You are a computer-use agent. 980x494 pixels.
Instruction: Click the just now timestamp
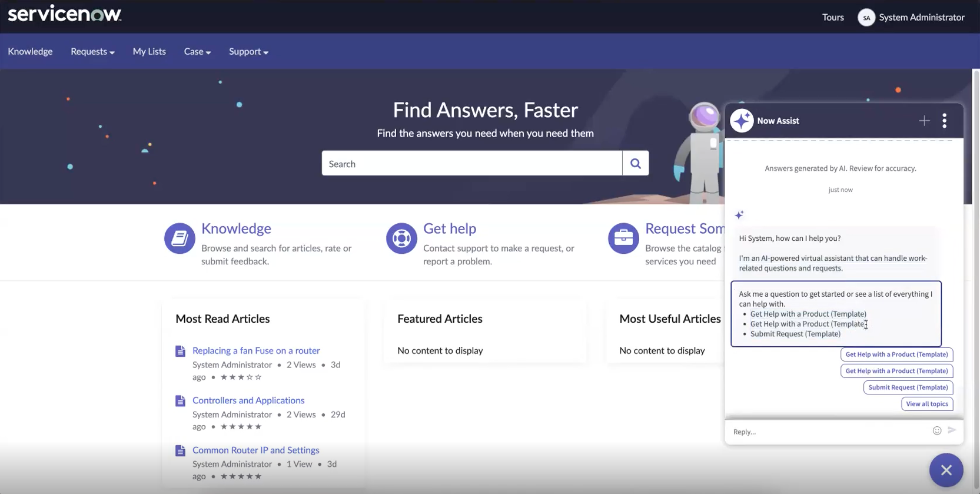841,190
